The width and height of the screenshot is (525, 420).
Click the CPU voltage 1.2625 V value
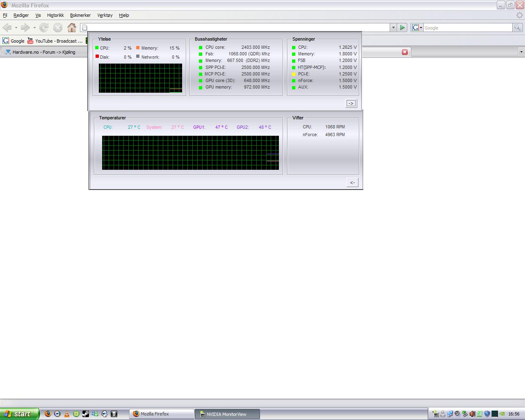point(348,47)
